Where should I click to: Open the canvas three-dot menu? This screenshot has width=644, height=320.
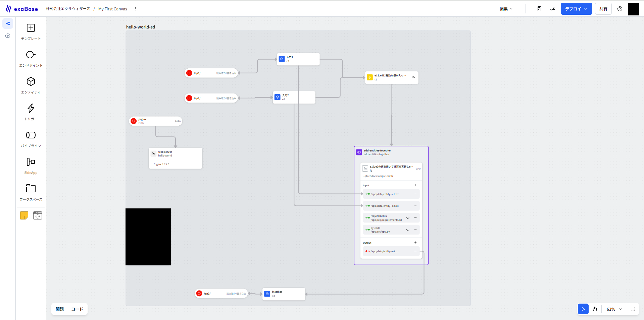tap(135, 9)
